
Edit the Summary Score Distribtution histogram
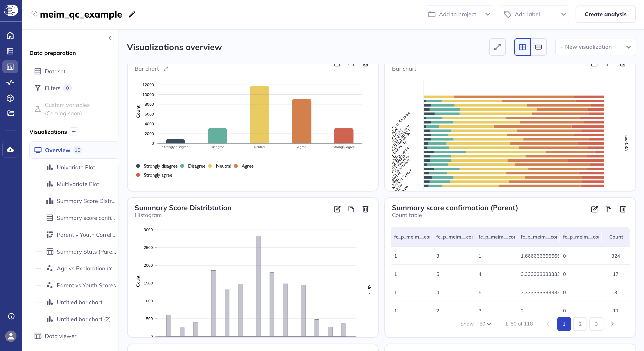[x=337, y=209]
